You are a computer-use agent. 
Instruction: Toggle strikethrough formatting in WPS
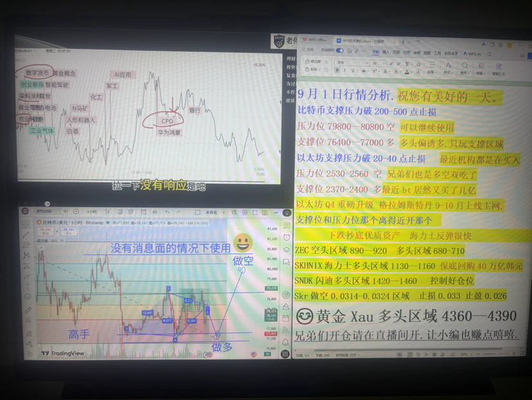click(x=364, y=71)
